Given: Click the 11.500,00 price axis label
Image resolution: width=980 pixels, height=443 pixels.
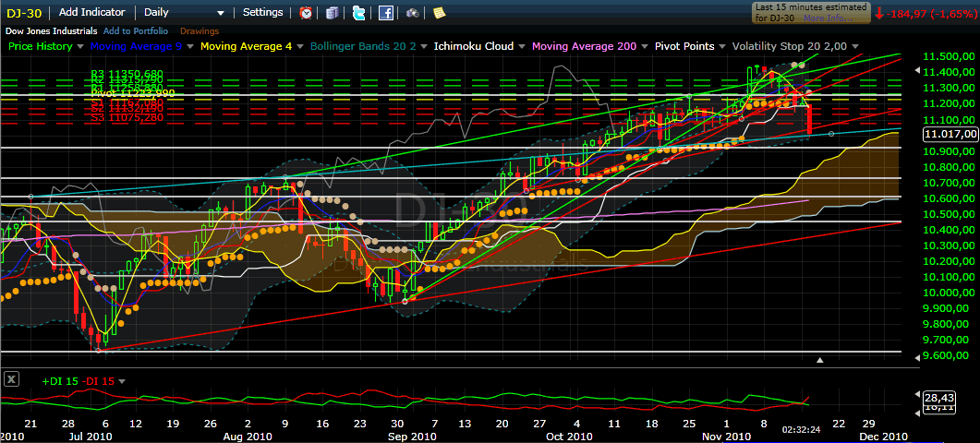Looking at the screenshot, I should (950, 56).
